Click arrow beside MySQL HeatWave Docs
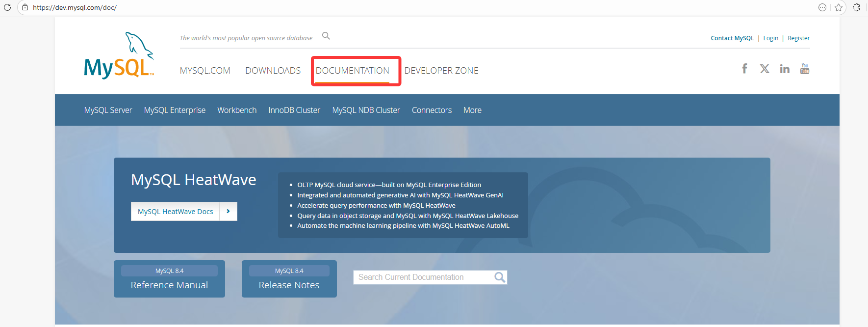The width and height of the screenshot is (868, 327). point(229,212)
